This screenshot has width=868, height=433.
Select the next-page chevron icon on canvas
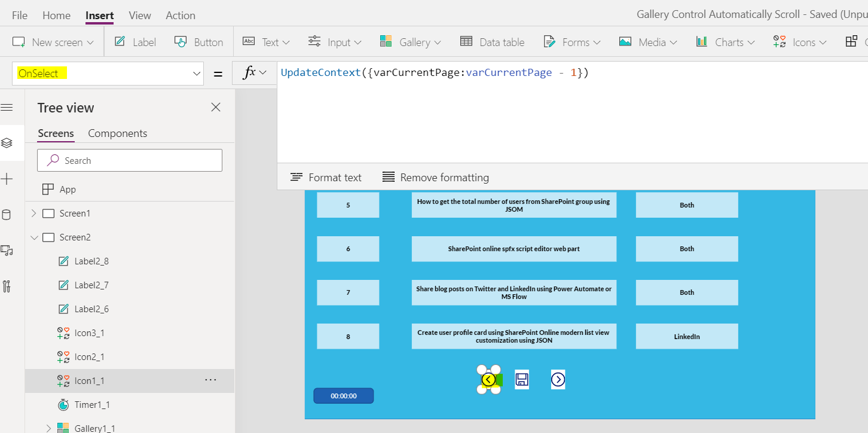[558, 379]
